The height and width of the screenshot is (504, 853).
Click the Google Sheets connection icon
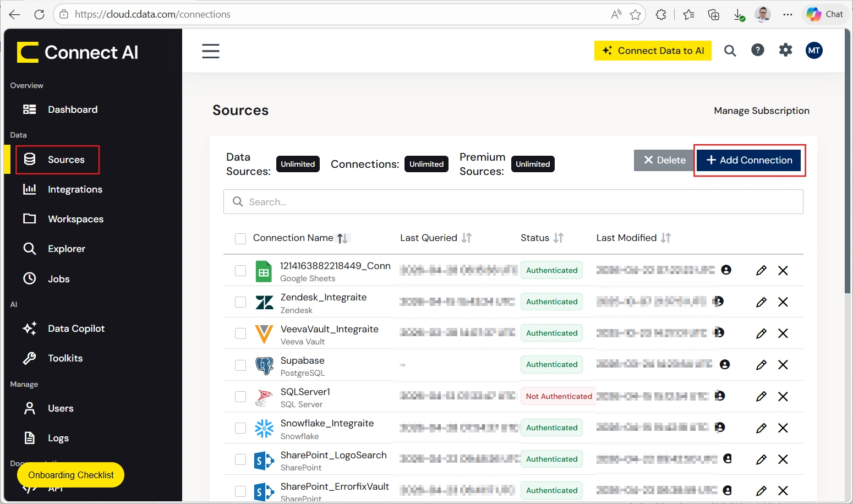tap(264, 271)
